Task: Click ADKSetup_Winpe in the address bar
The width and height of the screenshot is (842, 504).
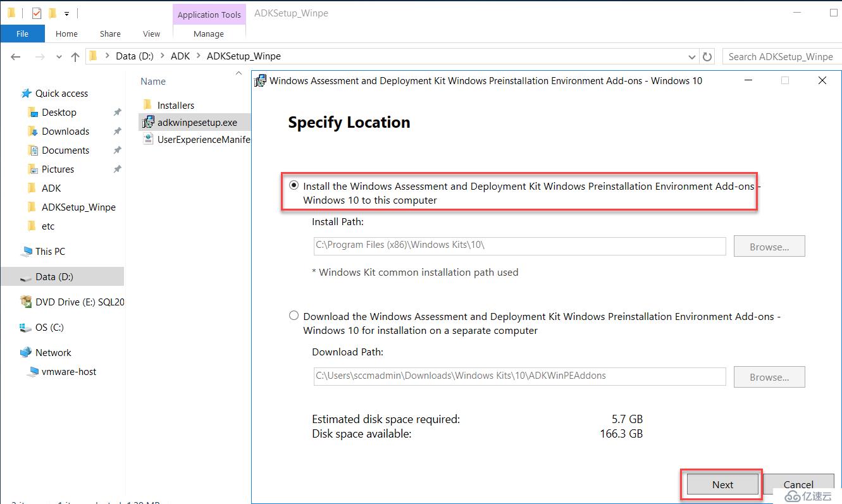Action: (x=244, y=56)
